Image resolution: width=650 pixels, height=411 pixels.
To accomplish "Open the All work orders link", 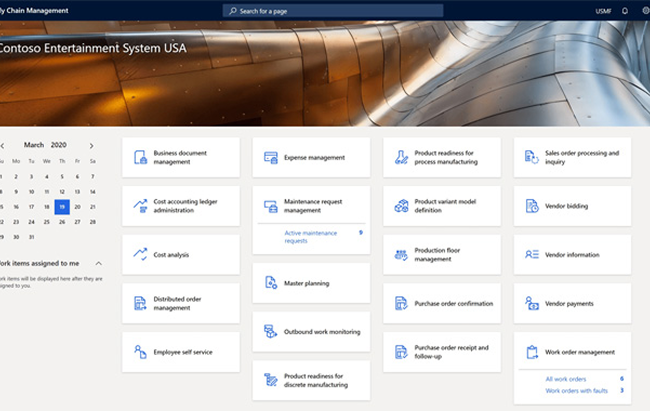I will (565, 379).
